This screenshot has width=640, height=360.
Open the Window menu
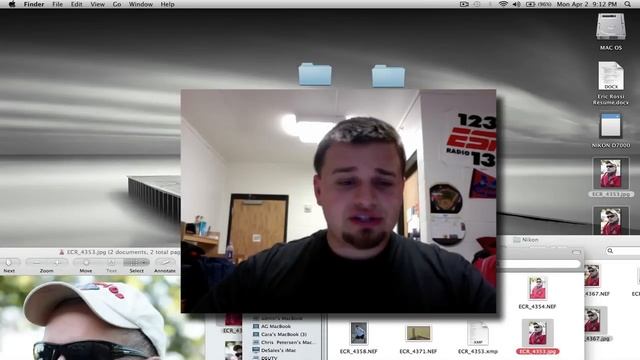click(x=140, y=4)
